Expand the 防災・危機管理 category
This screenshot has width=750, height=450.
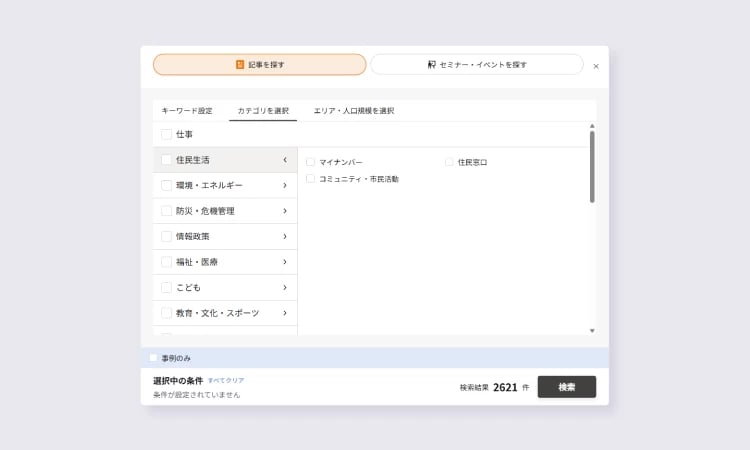pos(285,211)
